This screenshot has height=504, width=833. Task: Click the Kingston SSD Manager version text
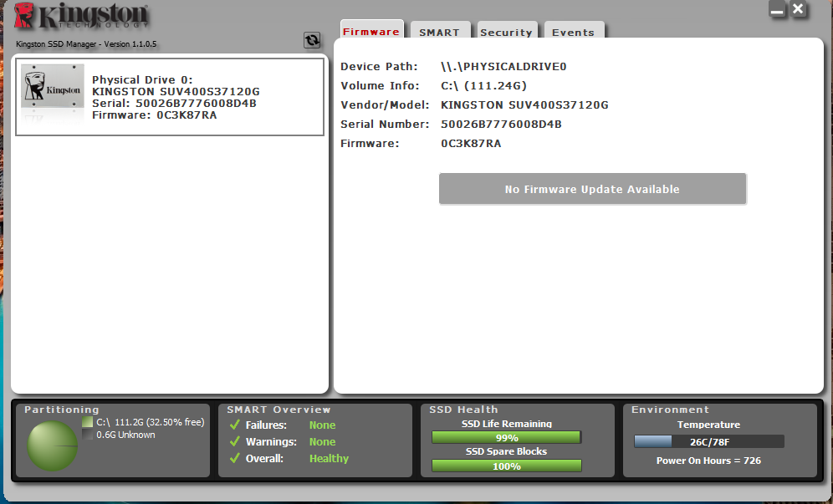[86, 44]
